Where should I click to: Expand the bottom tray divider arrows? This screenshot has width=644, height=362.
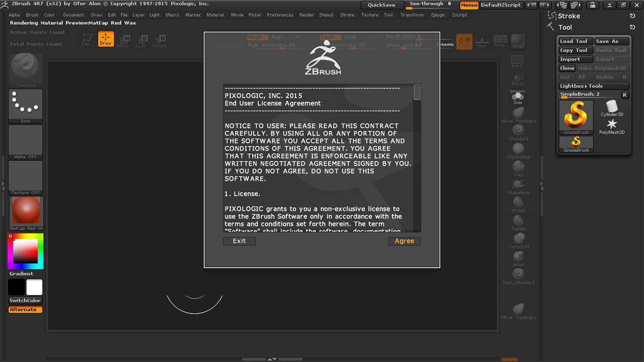click(272, 359)
